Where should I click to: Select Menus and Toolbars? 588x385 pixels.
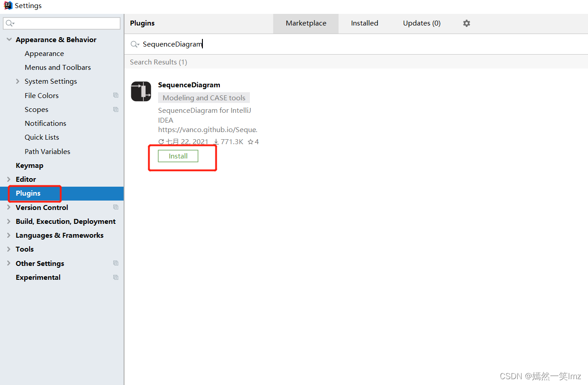click(58, 67)
